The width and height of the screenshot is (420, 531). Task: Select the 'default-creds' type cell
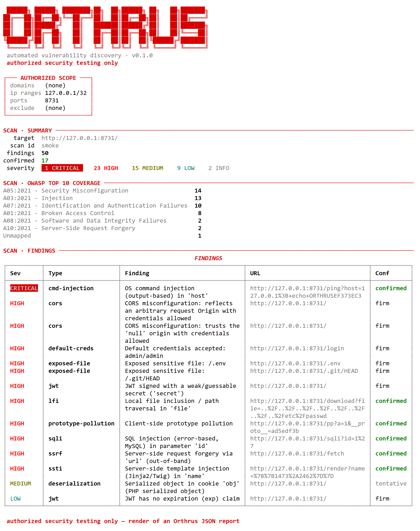[71, 348]
